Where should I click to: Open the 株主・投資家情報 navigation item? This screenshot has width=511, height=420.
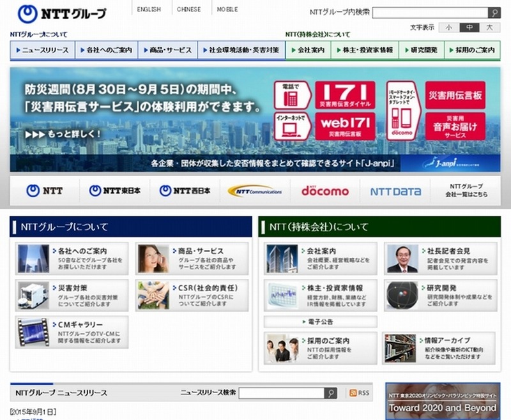click(368, 50)
